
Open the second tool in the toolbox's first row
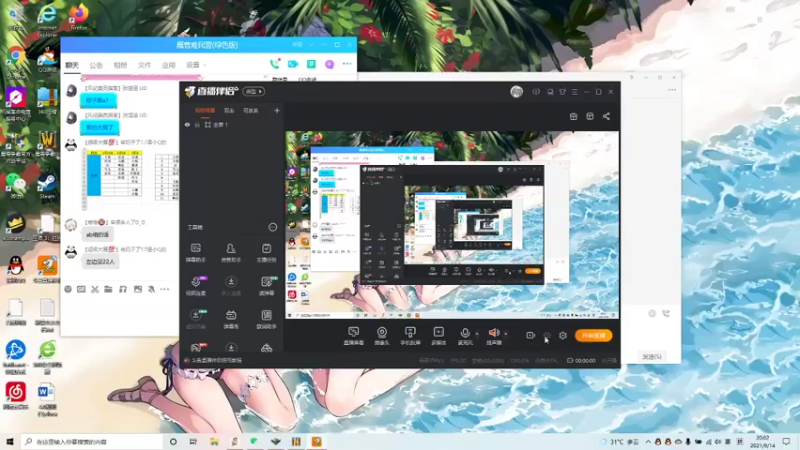[x=231, y=253]
